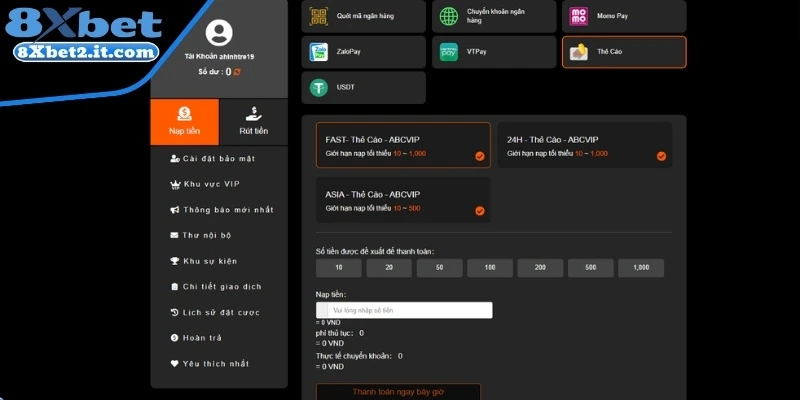The image size is (800, 400).
Task: Click the megaphone icon for Thông báo mới nhất
Action: (174, 210)
